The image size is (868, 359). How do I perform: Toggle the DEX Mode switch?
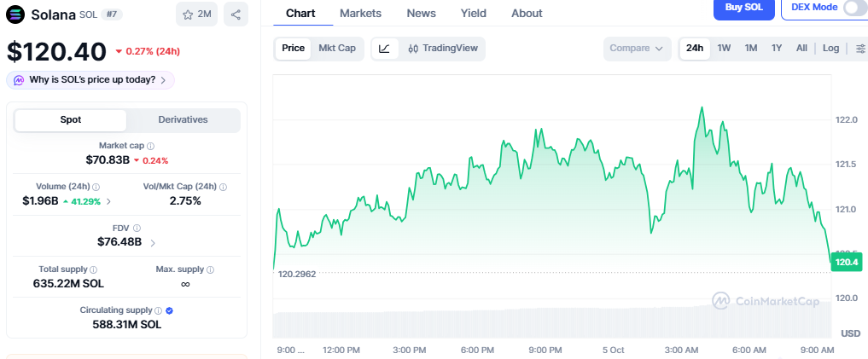tap(854, 8)
